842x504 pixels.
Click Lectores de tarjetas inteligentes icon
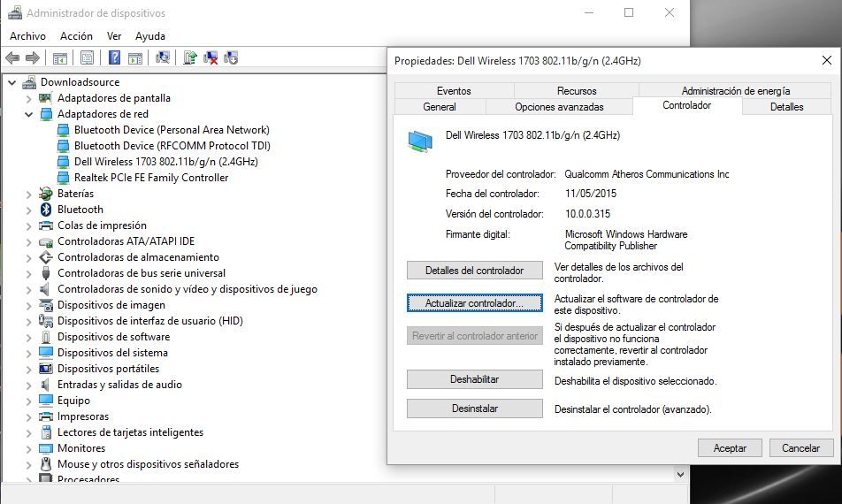[46, 432]
